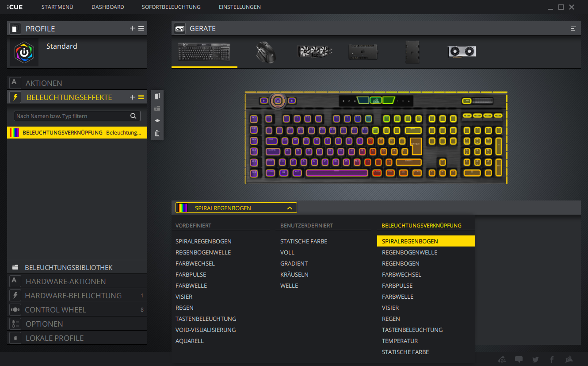Screen dimensions: 588x366
Task: Select Statische Farbe under Benutzerdefiniert
Action: coord(304,241)
